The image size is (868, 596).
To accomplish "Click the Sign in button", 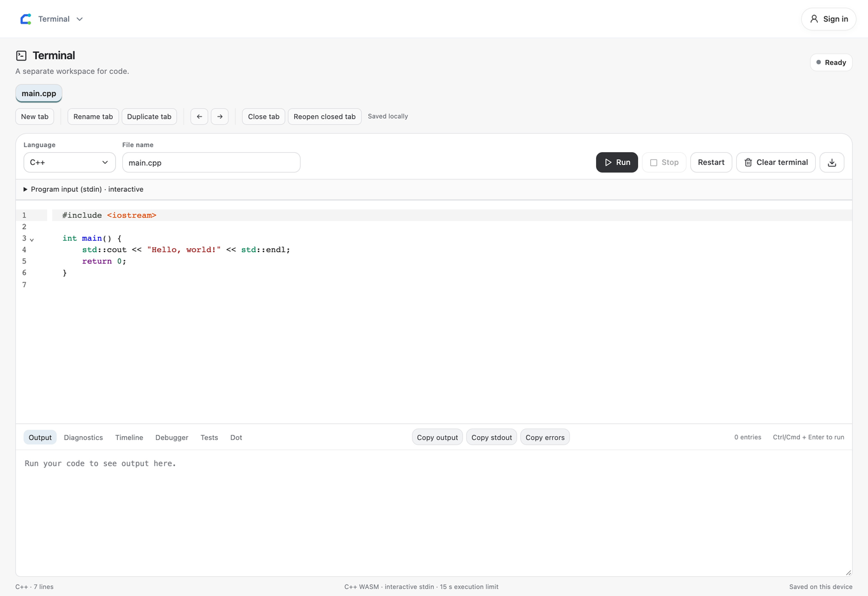I will (x=829, y=19).
